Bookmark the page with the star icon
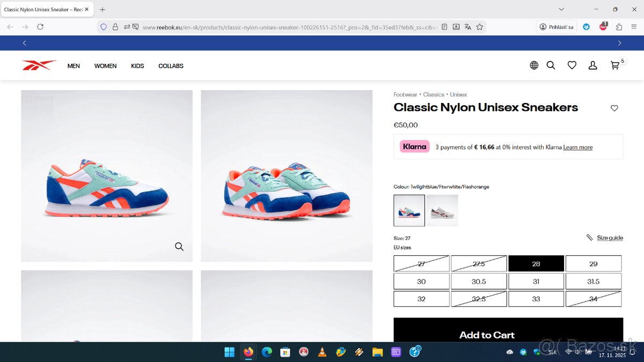 480,26
